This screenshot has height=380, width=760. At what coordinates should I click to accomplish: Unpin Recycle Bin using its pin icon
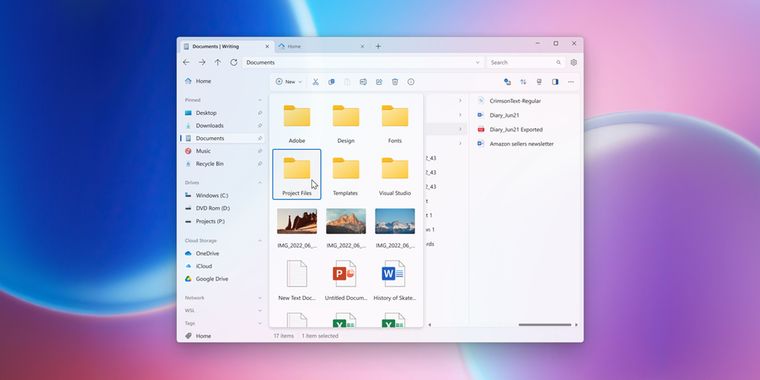click(x=260, y=164)
